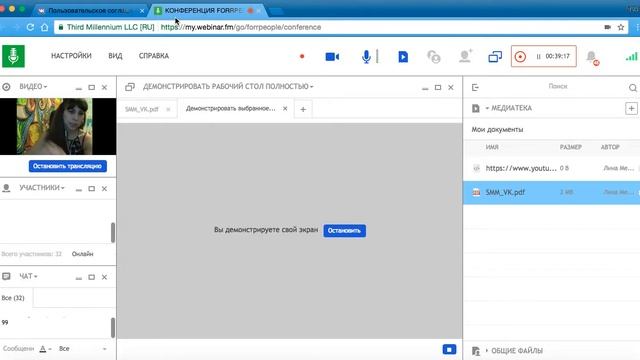
Task: Click the search field in media library
Action: (558, 87)
